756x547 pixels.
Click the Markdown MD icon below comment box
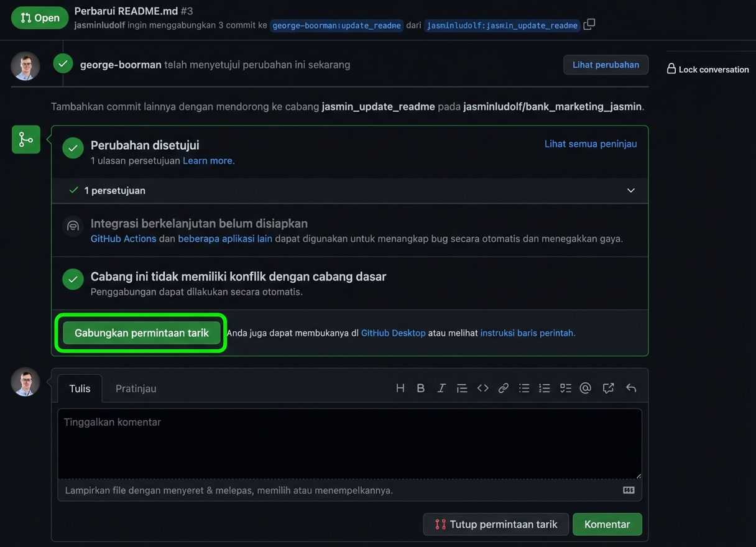click(629, 490)
